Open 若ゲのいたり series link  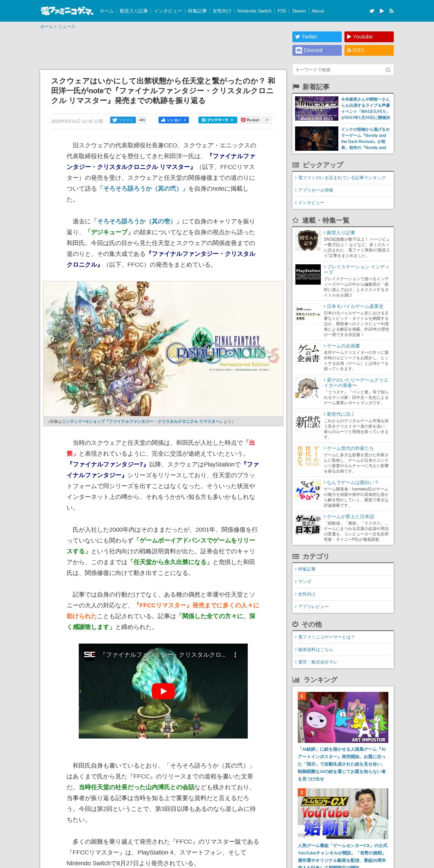[x=356, y=383]
